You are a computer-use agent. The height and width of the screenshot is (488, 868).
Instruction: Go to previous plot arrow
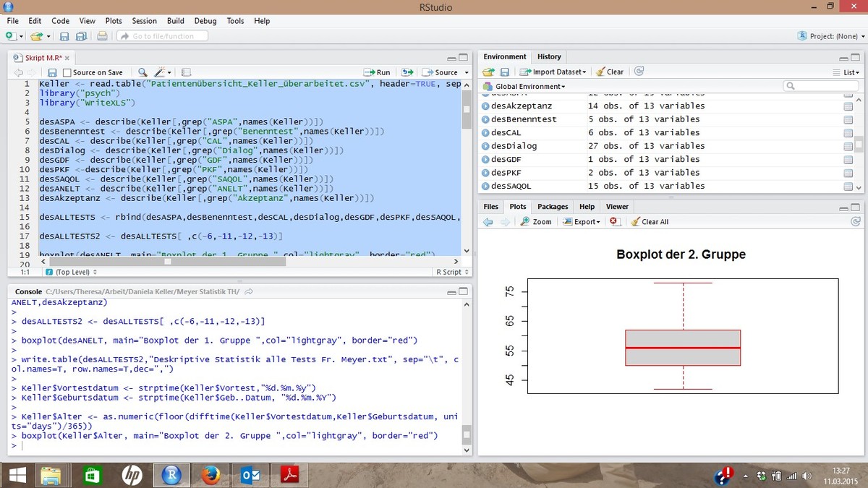pyautogui.click(x=488, y=222)
